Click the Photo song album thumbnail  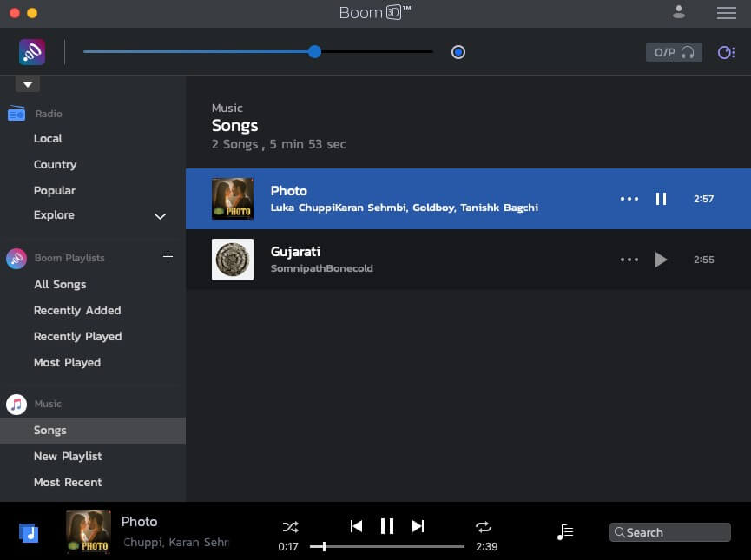pos(233,199)
